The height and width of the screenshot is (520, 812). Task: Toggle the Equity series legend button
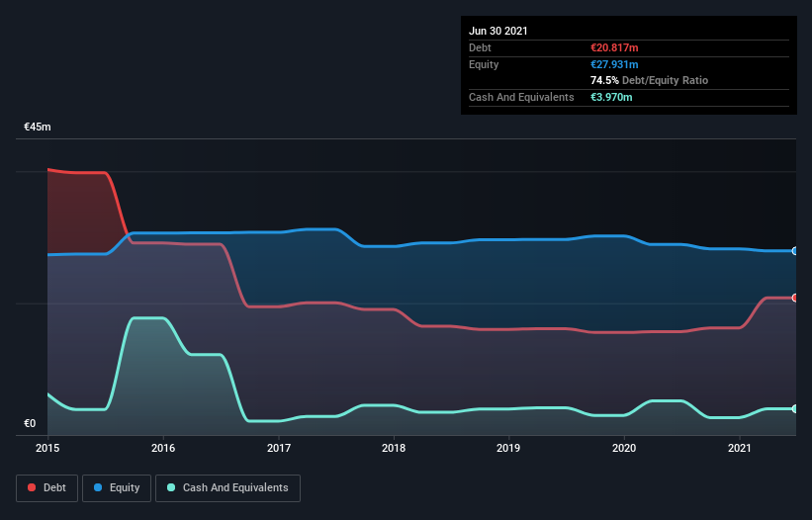click(117, 488)
